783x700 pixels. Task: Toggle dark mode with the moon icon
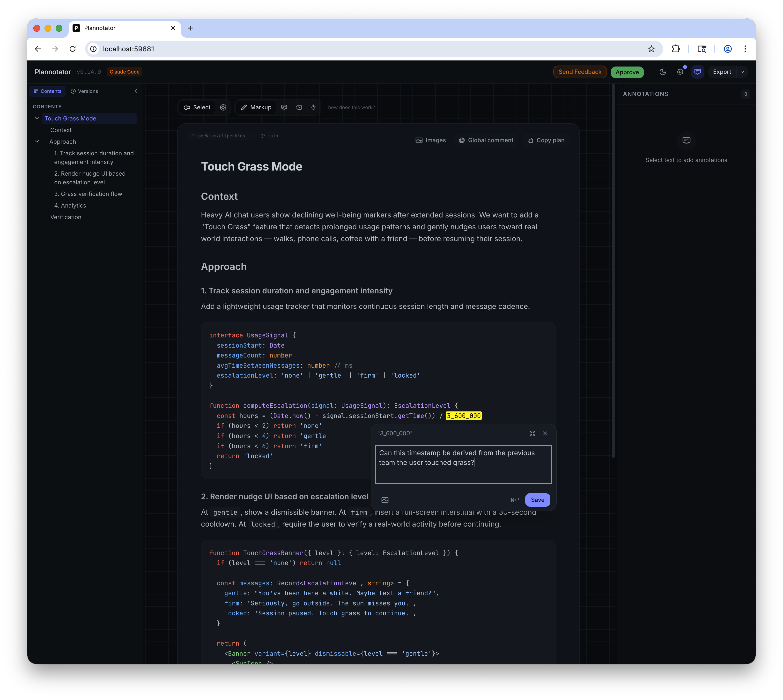(x=663, y=72)
